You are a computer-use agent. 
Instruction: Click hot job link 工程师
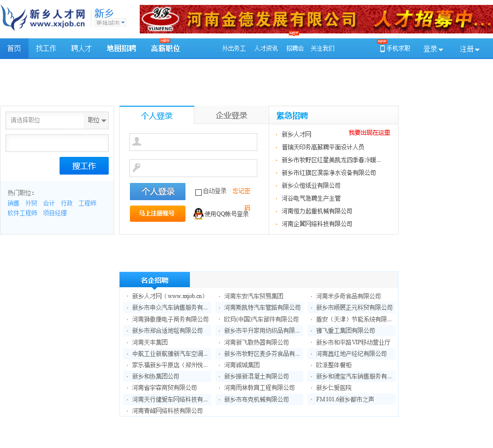pyautogui.click(x=88, y=203)
